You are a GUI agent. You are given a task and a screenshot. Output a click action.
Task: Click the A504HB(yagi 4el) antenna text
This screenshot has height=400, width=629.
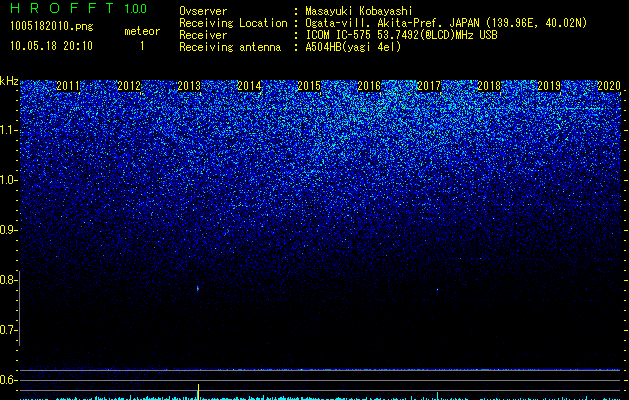pyautogui.click(x=353, y=47)
